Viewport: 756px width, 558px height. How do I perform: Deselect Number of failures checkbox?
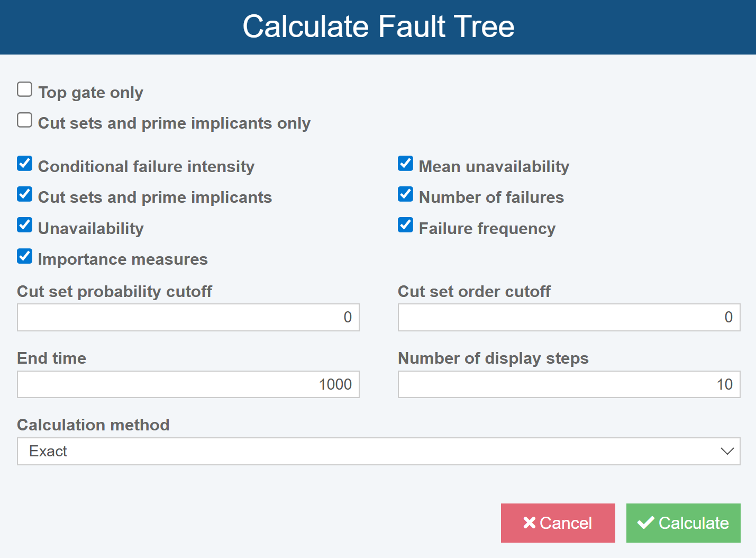406,194
